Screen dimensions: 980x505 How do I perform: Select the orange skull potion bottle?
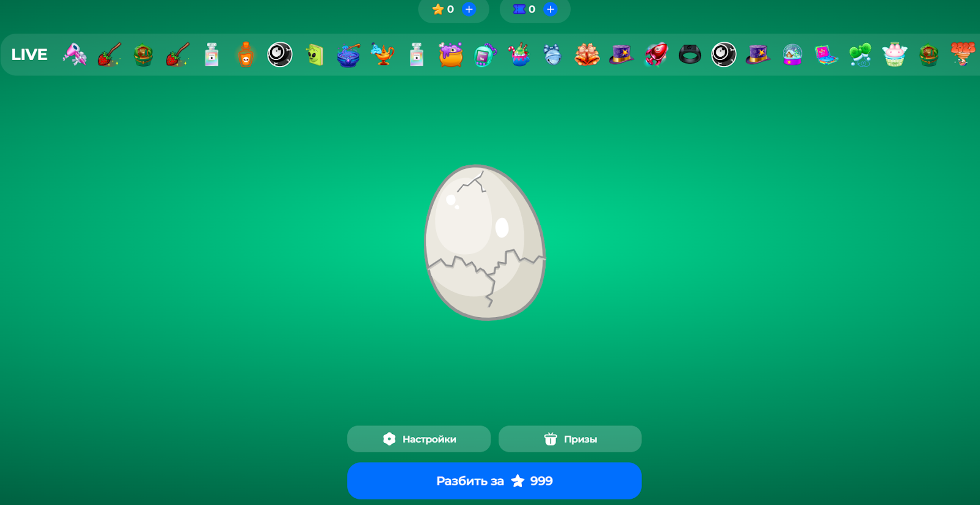(x=246, y=54)
